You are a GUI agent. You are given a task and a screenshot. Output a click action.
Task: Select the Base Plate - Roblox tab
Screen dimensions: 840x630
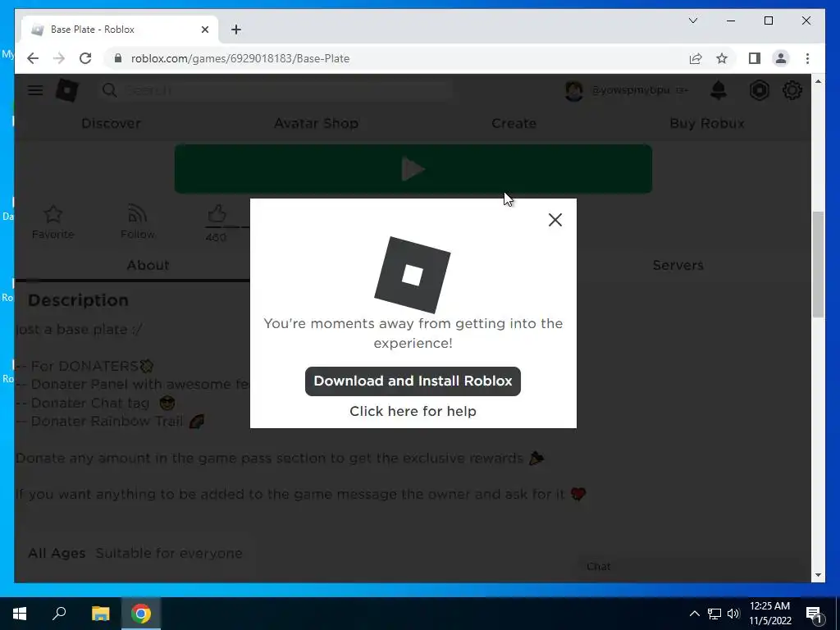click(119, 30)
